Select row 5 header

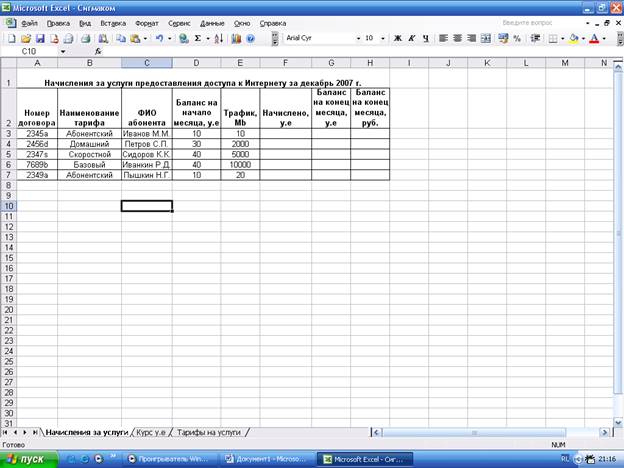tap(8, 154)
